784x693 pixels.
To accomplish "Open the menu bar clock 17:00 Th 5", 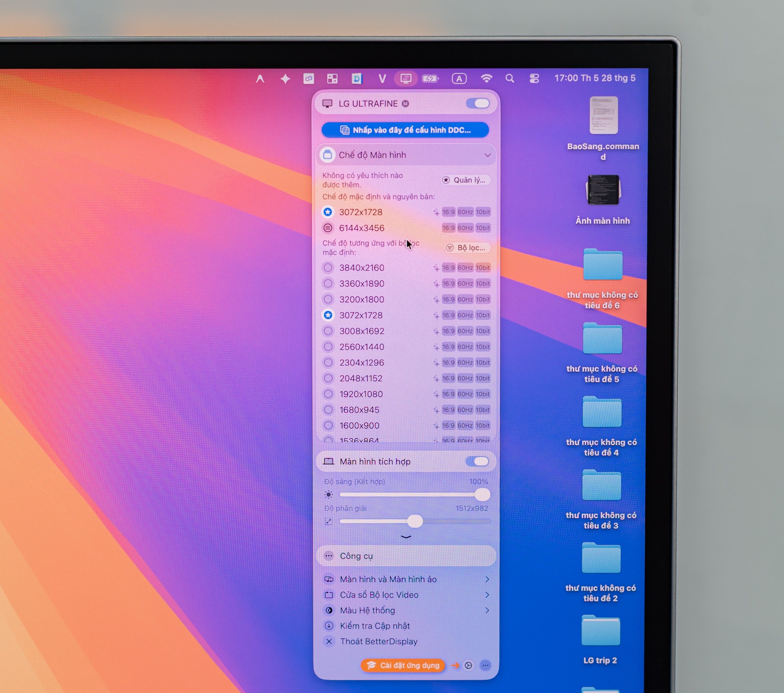I will [x=595, y=78].
